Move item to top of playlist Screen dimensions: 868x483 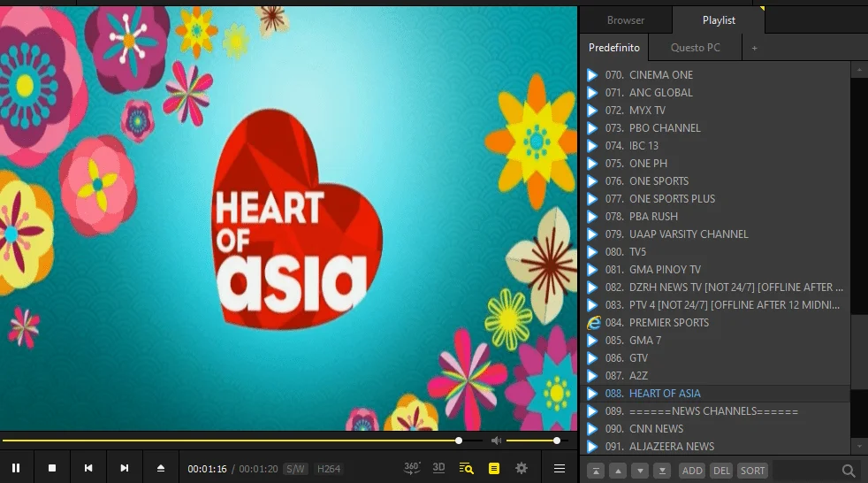pyautogui.click(x=596, y=471)
